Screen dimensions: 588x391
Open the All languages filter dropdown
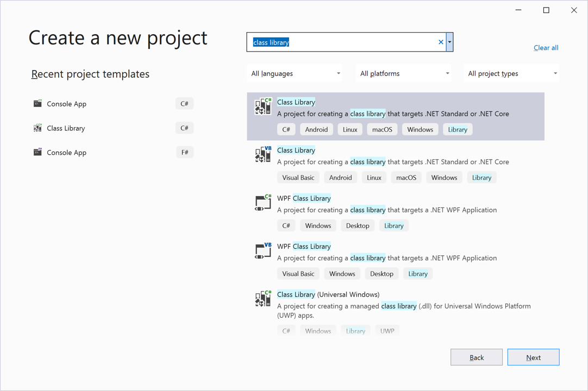pos(296,73)
